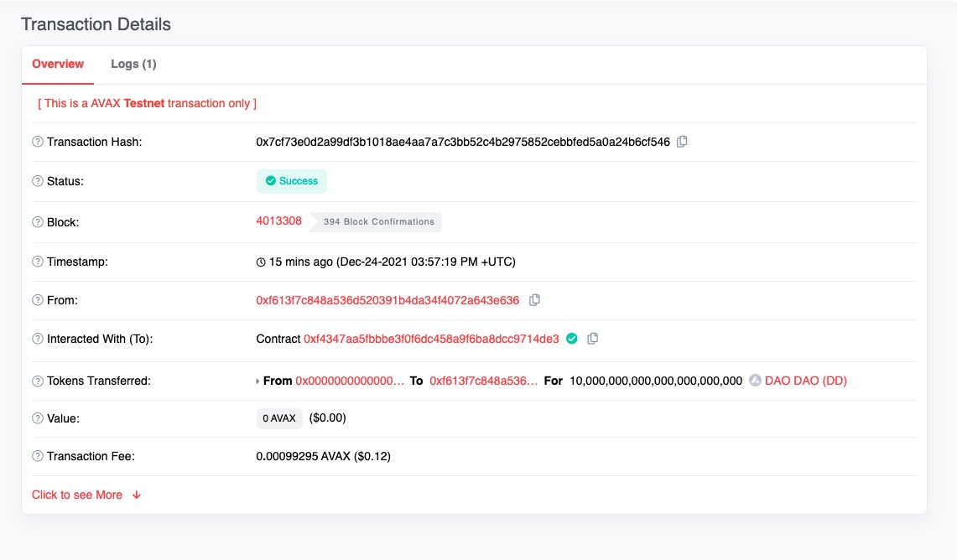
Task: Switch to the Logs (1) tab
Action: pos(133,64)
